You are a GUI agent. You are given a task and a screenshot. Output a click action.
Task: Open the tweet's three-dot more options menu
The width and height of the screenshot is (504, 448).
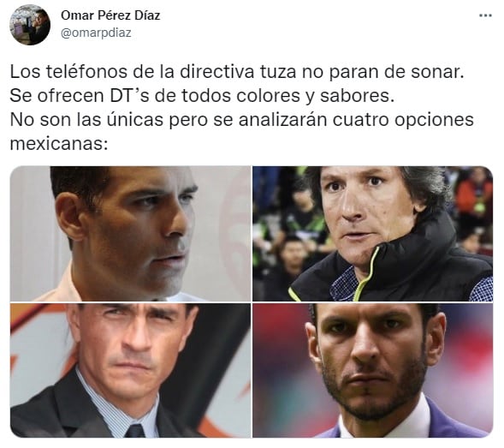[485, 15]
